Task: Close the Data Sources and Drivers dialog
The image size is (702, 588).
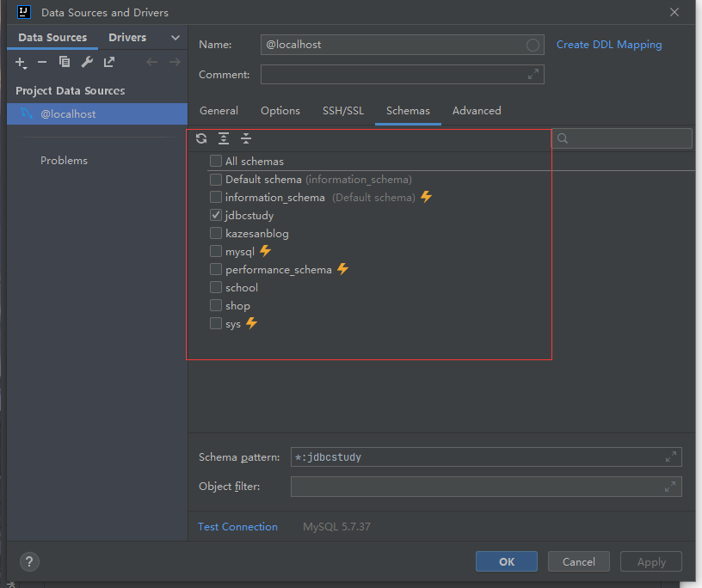Action: click(674, 12)
